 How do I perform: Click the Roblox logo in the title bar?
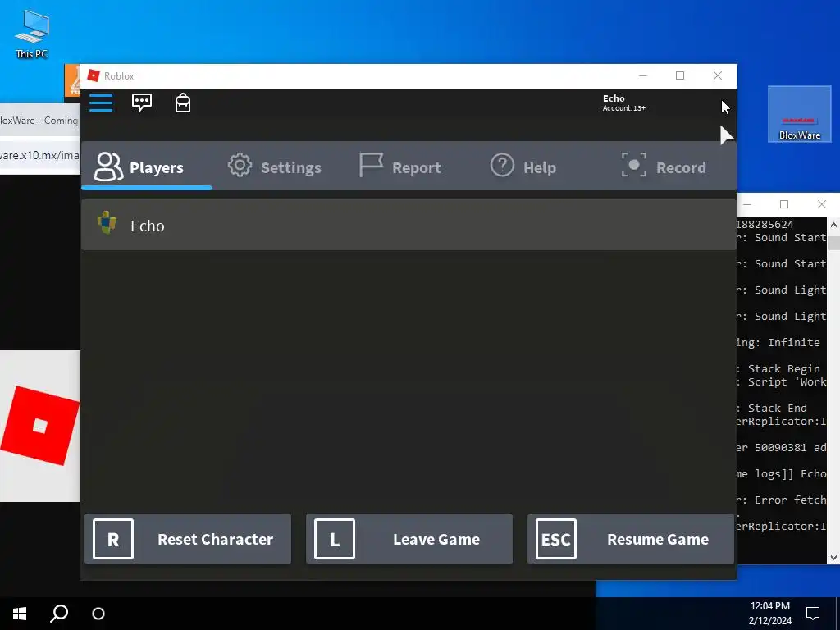94,75
